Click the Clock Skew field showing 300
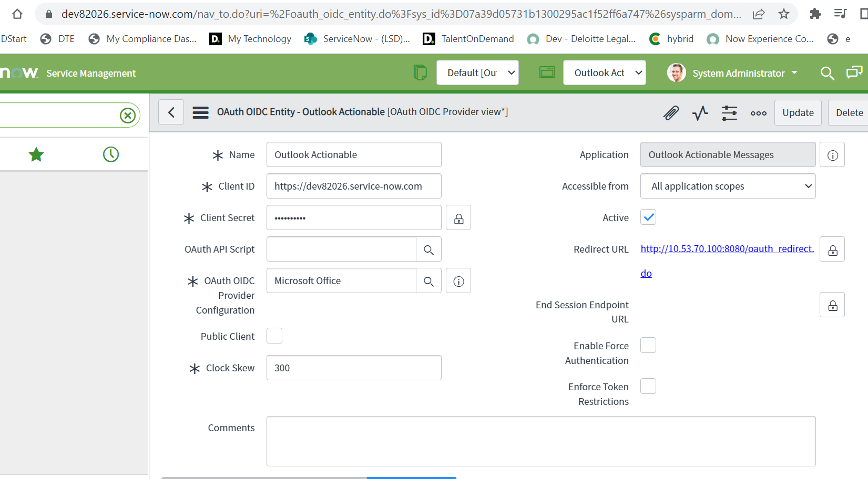The height and width of the screenshot is (479, 868). [354, 368]
